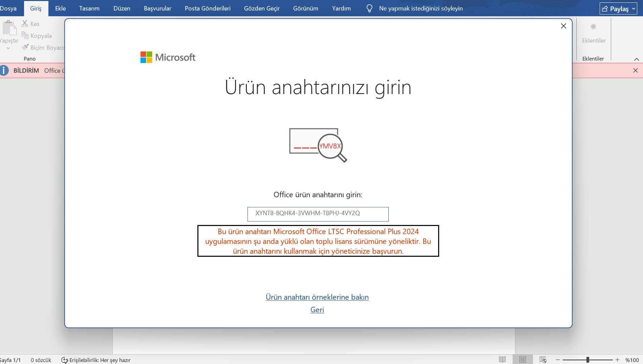This screenshot has height=364, width=643.
Task: Click the lightbulb Tell Me icon
Action: click(x=369, y=8)
